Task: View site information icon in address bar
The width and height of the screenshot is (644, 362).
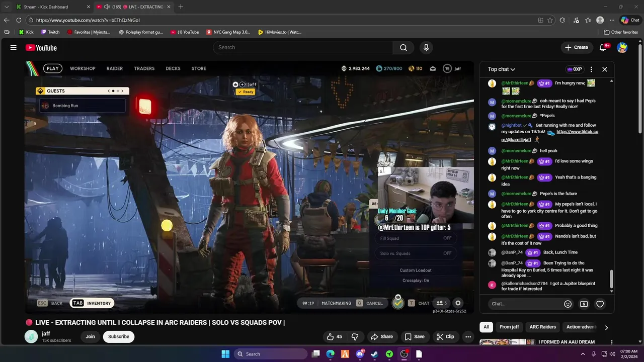Action: pyautogui.click(x=31, y=20)
